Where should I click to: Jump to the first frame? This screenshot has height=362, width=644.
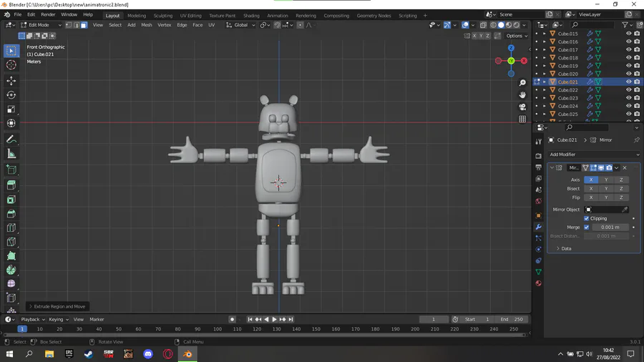pyautogui.click(x=250, y=319)
